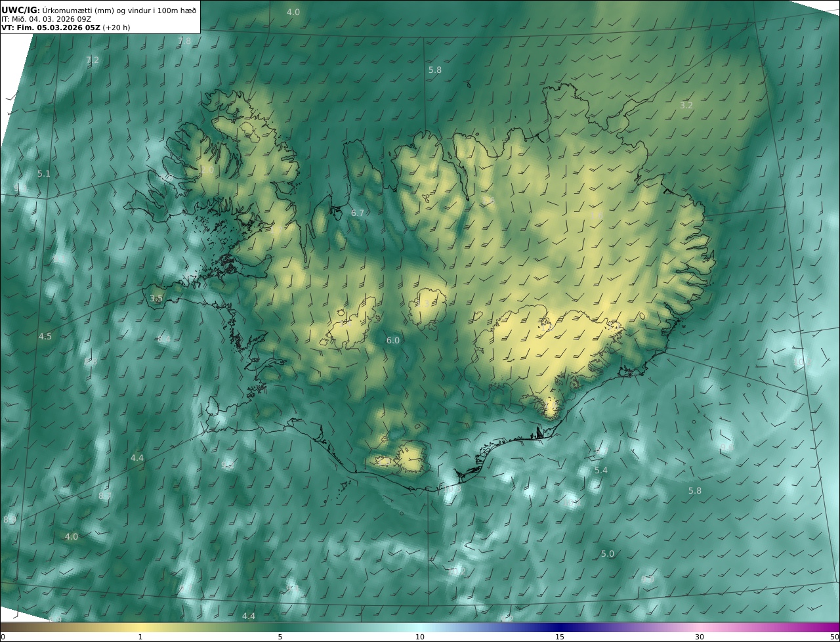This screenshot has height=642, width=840.
Task: Click the 30 tick on the colour scale
Action: 700,637
